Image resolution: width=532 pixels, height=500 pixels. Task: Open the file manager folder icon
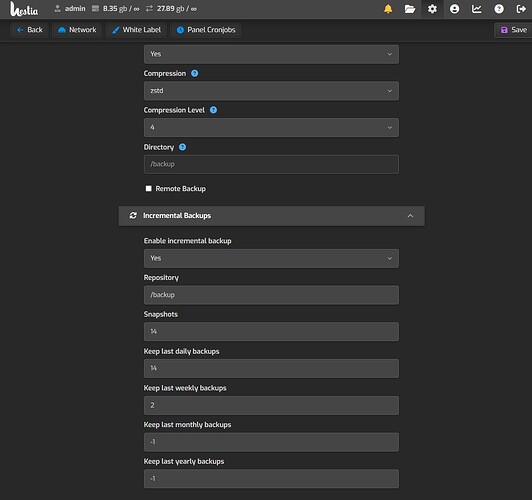[410, 9]
